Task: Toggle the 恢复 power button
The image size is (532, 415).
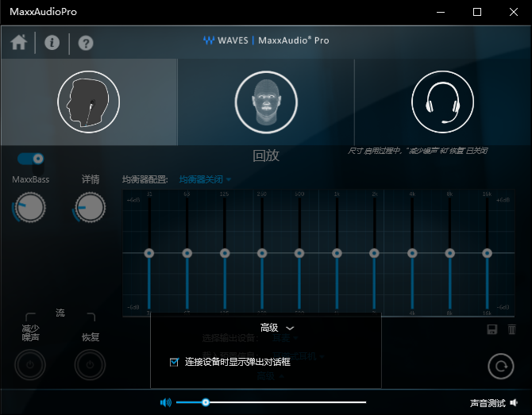Action: tap(90, 365)
